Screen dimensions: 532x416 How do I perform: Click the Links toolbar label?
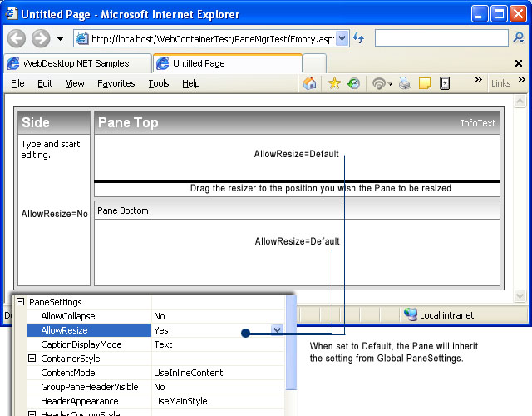[501, 83]
